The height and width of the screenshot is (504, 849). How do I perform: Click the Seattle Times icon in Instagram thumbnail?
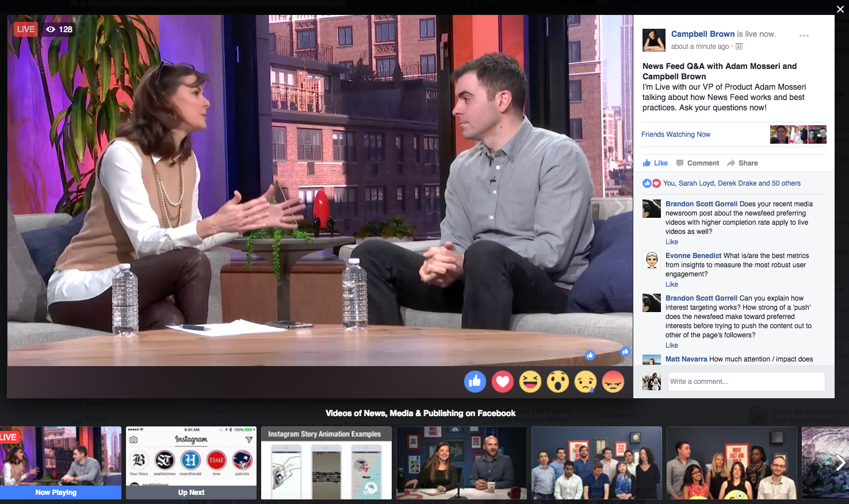pyautogui.click(x=165, y=460)
